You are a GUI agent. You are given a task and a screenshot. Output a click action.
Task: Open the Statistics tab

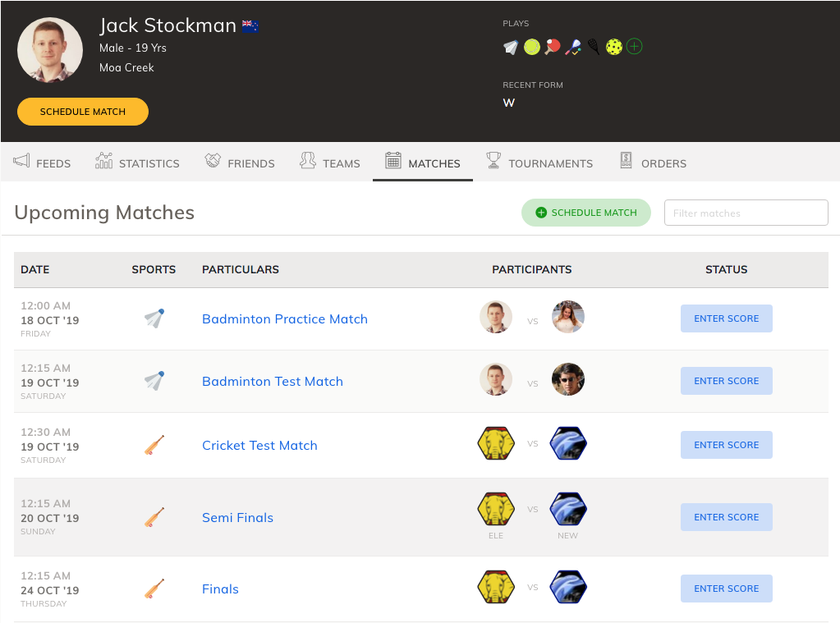[137, 163]
